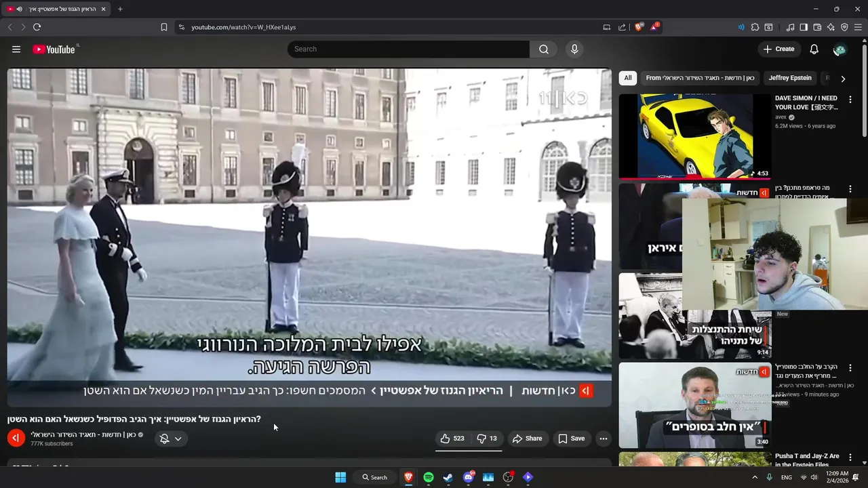
Task: Click the share page icon in address bar
Action: [x=622, y=27]
